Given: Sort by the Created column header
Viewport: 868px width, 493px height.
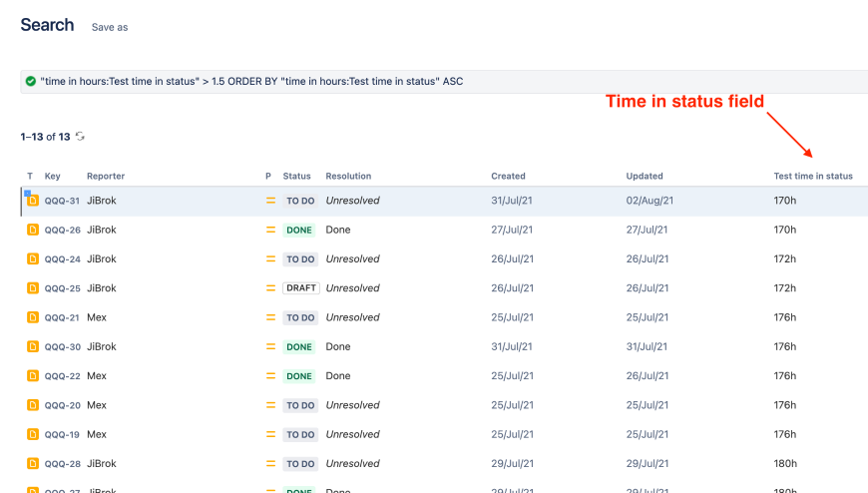Looking at the screenshot, I should tap(508, 176).
